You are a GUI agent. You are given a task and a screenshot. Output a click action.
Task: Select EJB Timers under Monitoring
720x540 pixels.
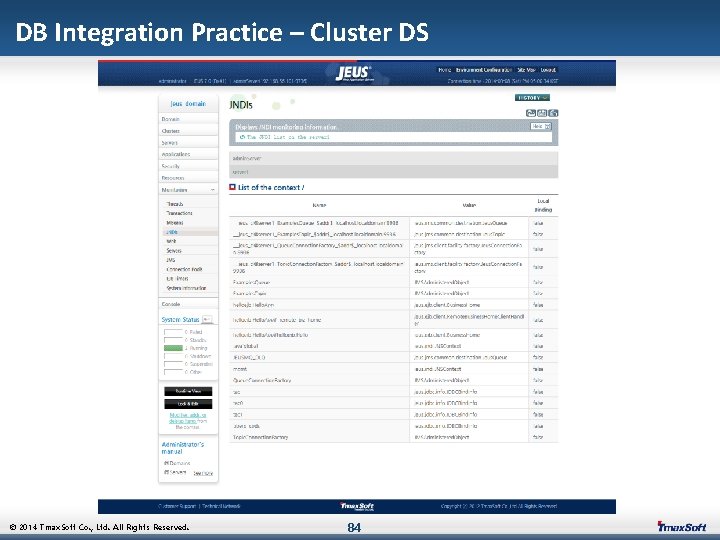point(177,279)
